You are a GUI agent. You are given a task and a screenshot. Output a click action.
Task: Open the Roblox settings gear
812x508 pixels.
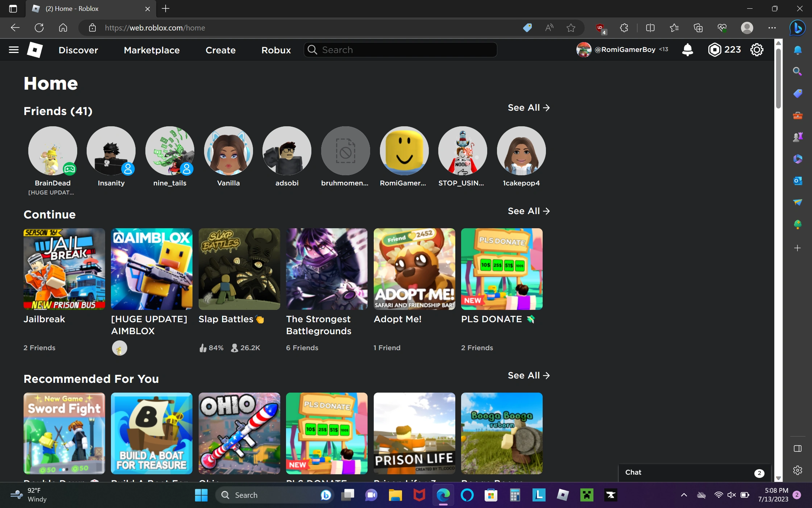757,50
